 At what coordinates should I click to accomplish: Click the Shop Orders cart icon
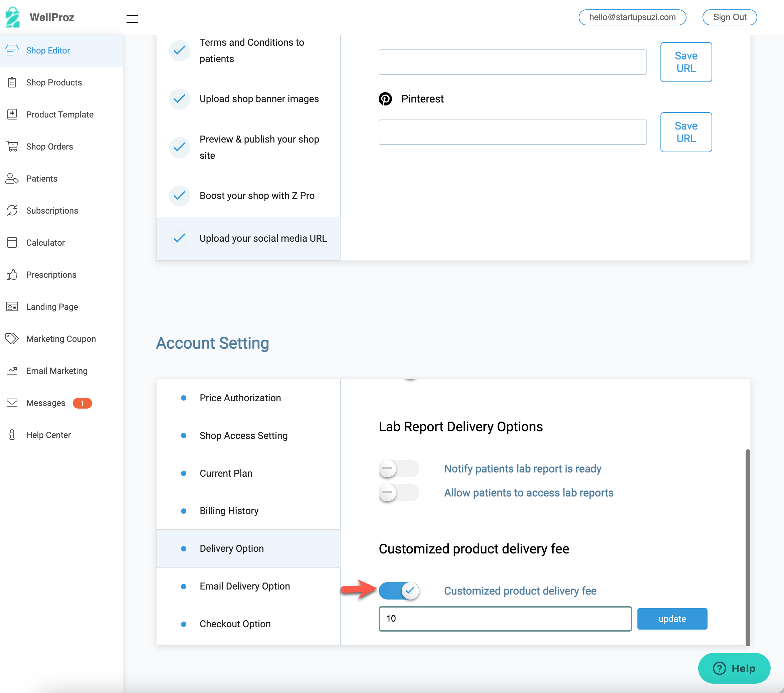[12, 147]
